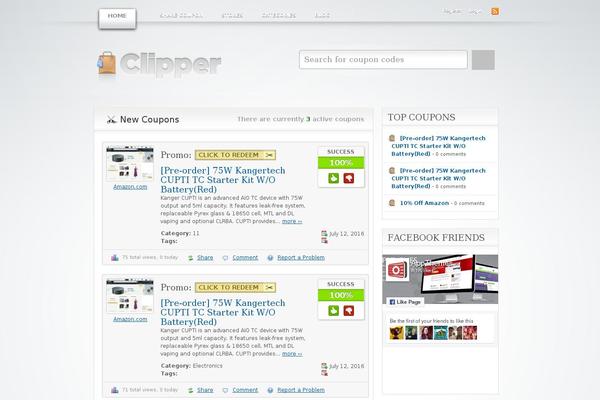Focus the Search for coupon codes field
Image resolution: width=600 pixels, height=400 pixels.
point(383,60)
